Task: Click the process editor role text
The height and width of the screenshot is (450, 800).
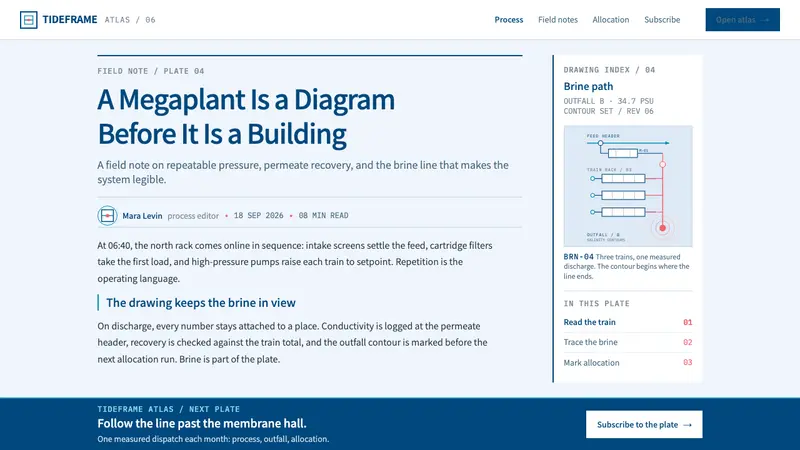Action: point(193,216)
